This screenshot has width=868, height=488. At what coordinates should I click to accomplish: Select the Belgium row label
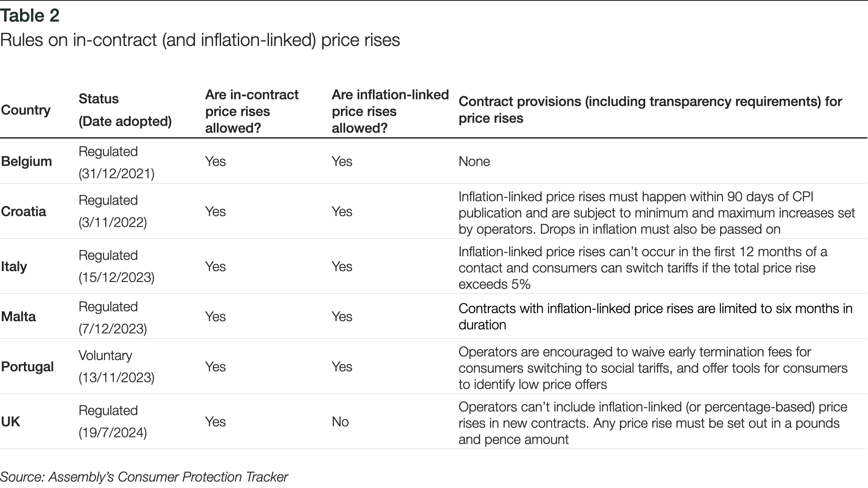26,161
